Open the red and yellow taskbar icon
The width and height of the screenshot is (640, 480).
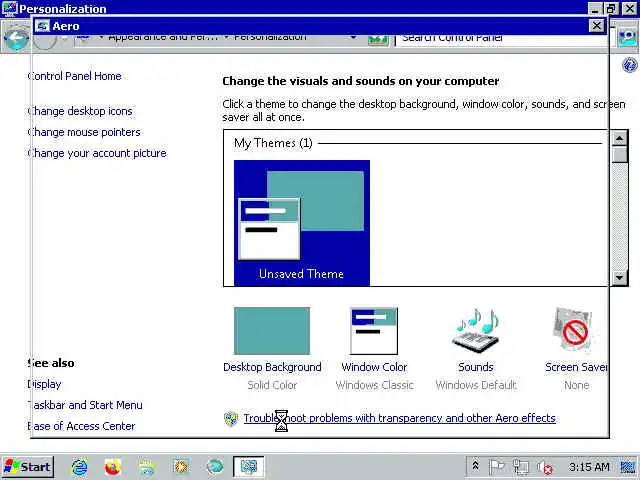pos(113,467)
